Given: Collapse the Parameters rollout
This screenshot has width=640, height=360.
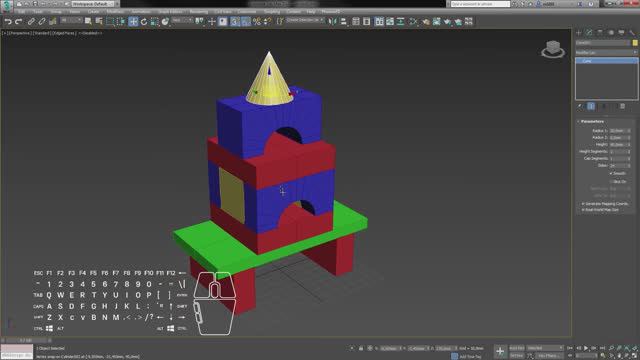Looking at the screenshot, I should [x=592, y=122].
